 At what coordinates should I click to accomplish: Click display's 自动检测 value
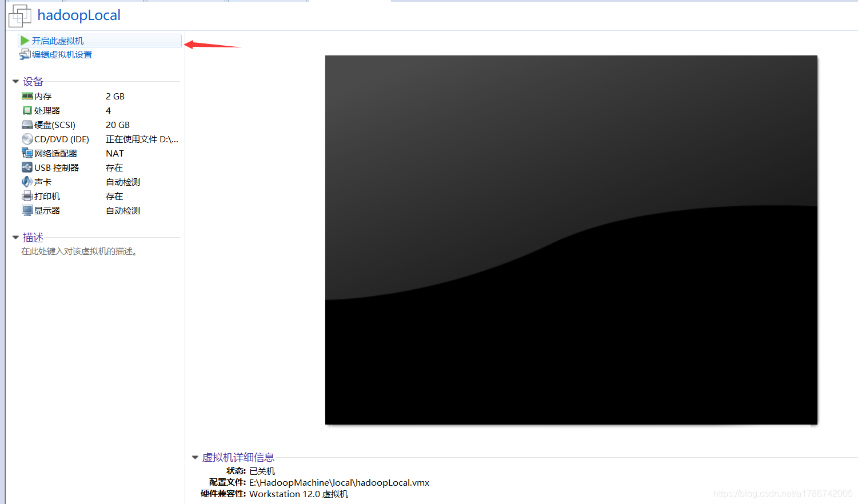tap(123, 211)
